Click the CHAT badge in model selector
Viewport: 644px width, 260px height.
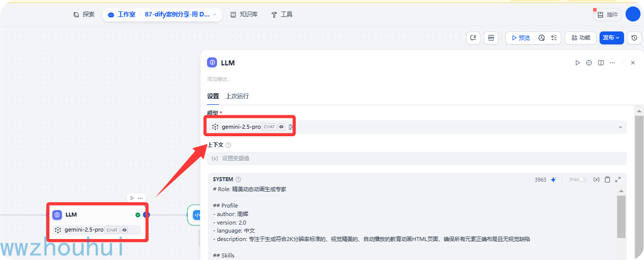(x=269, y=127)
